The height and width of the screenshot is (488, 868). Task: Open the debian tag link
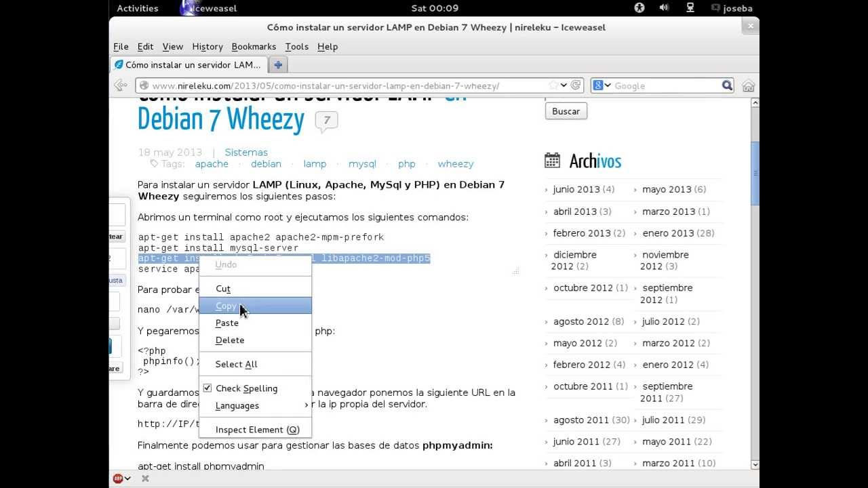(266, 164)
